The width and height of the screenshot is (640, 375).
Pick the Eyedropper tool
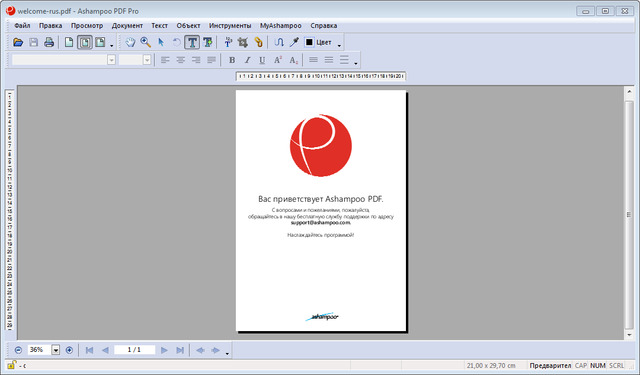tap(294, 42)
